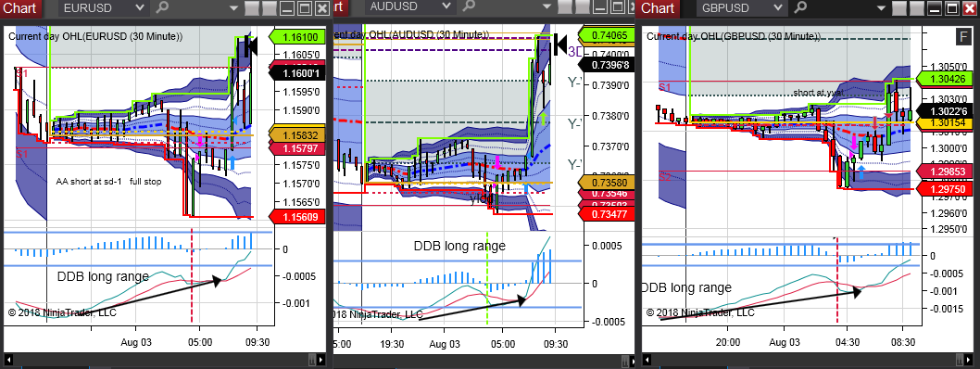
Task: Expand the toolbar triangle in GBPUSD window
Action: (881, 8)
